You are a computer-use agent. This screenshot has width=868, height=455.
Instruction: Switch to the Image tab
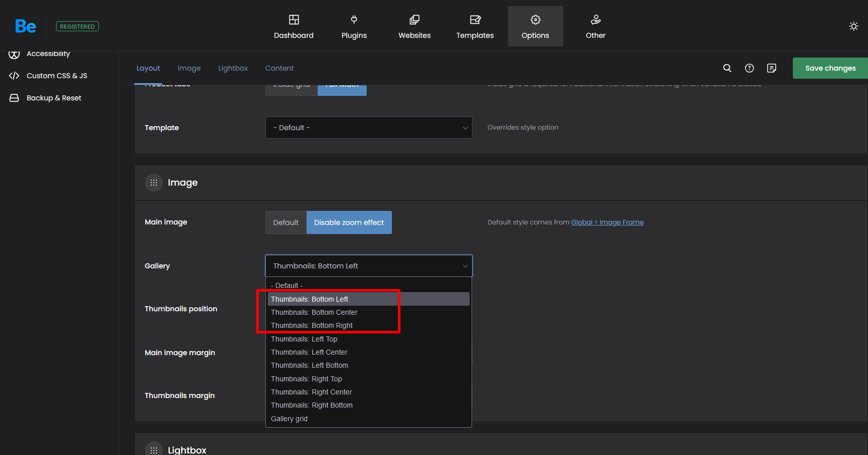click(x=189, y=68)
